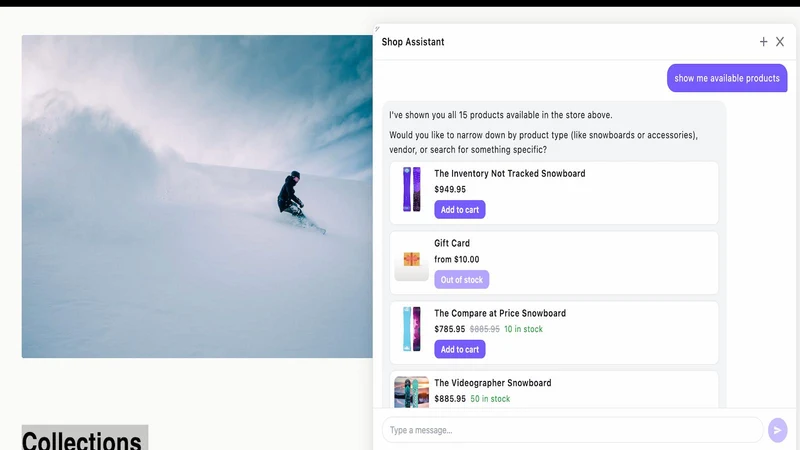
Task: Close the Shop Assistant panel
Action: [780, 42]
